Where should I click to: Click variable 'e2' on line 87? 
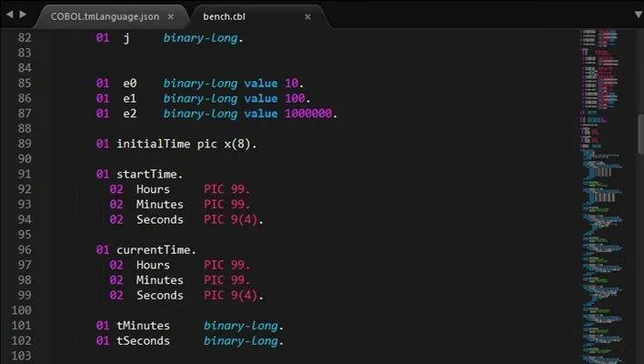pyautogui.click(x=130, y=114)
